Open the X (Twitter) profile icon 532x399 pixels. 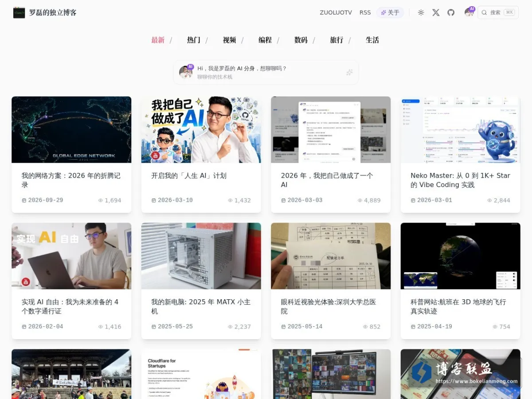(436, 12)
